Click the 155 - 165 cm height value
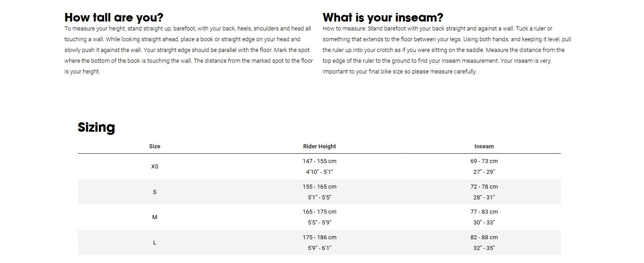The width and height of the screenshot is (644, 263). coord(319,187)
